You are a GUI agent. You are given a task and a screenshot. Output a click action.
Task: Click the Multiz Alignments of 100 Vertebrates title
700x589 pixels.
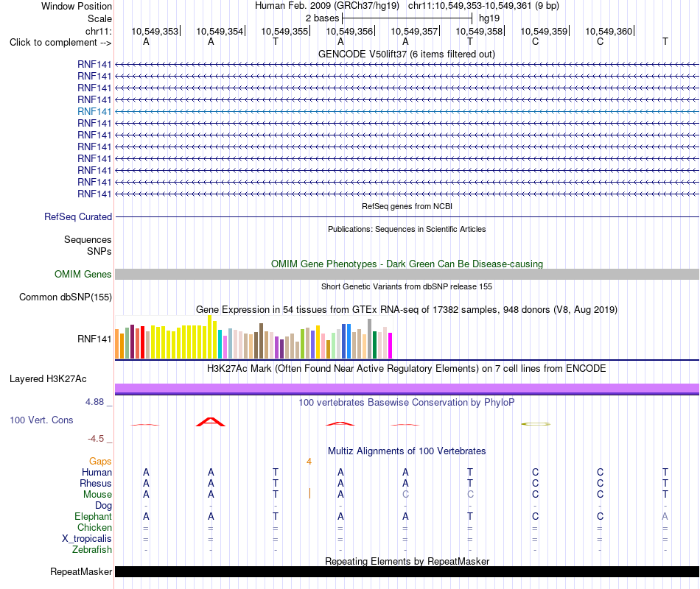[407, 451]
